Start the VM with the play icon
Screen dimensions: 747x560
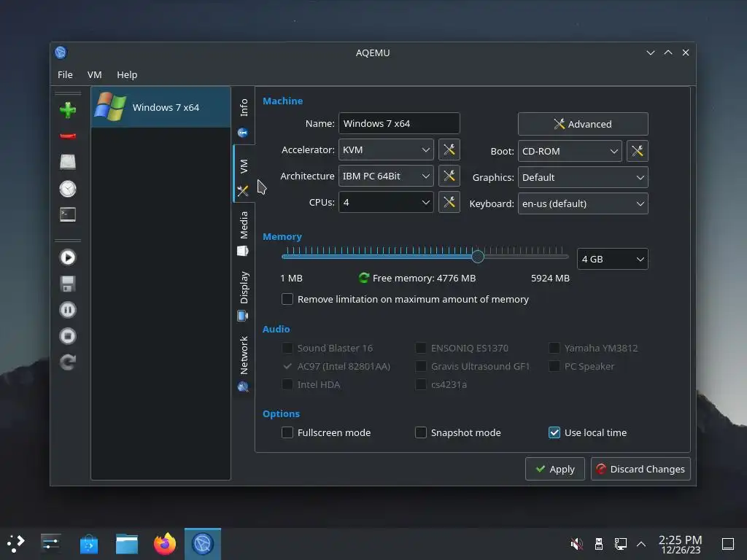pos(68,257)
